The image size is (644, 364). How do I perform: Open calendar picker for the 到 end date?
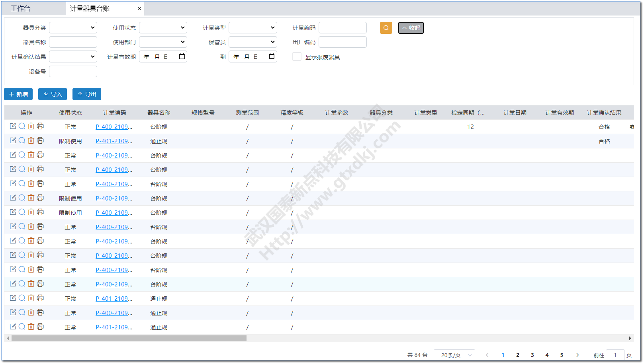(272, 56)
